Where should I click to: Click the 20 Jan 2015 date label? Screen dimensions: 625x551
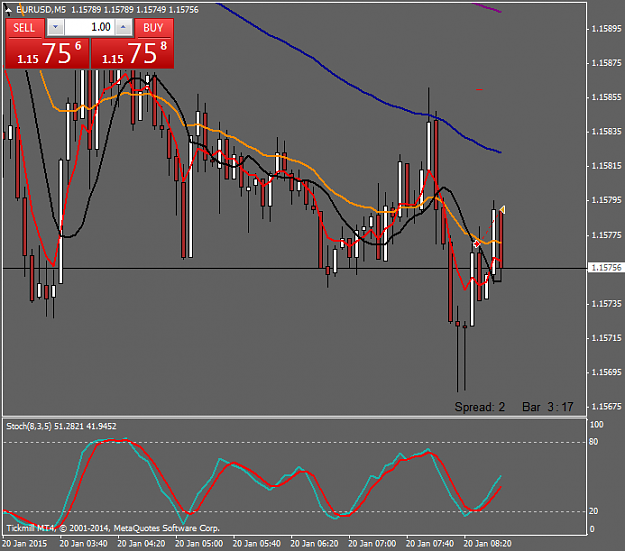click(24, 543)
